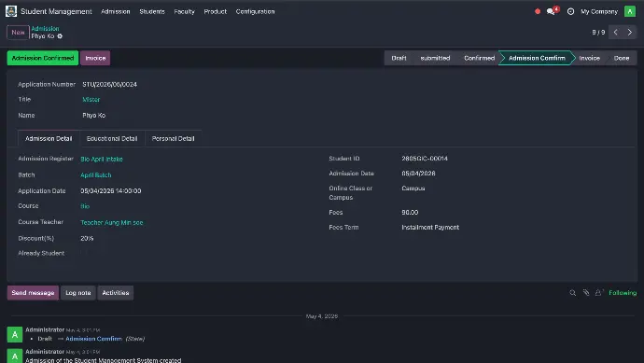The width and height of the screenshot is (644, 363).
Task: Click the attachments paperclip icon
Action: click(586, 293)
